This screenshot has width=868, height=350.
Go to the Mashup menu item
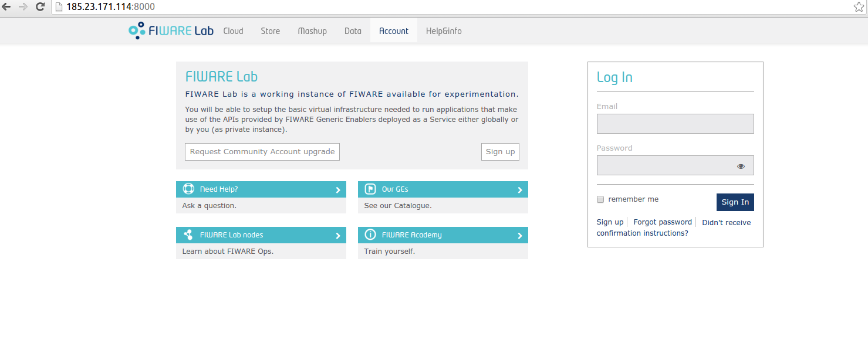point(312,31)
